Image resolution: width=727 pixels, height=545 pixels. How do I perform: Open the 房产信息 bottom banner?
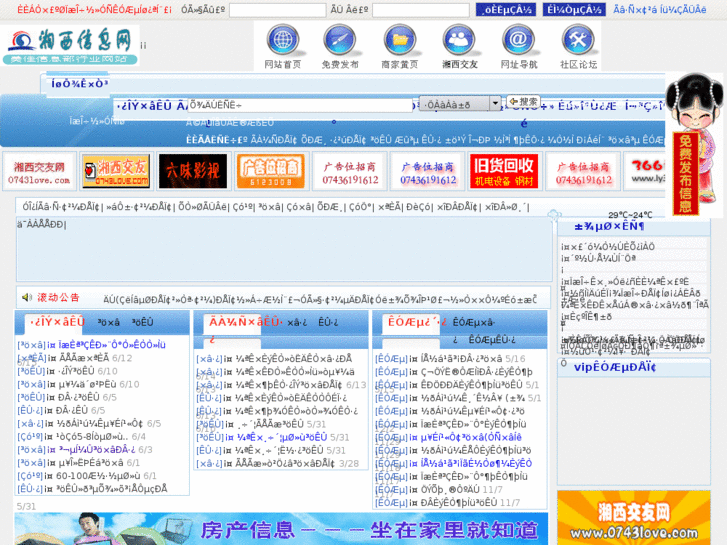[x=281, y=529]
